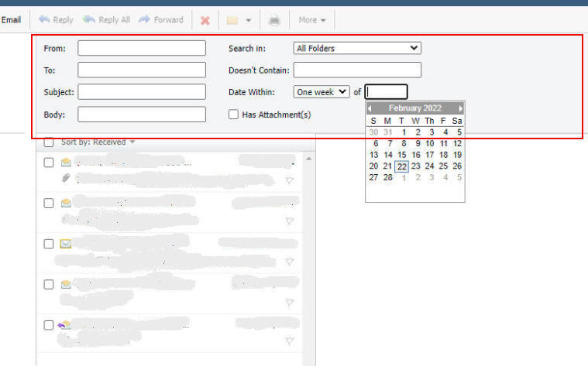The height and width of the screenshot is (366, 588).
Task: Click the Reply All button
Action: tap(107, 20)
